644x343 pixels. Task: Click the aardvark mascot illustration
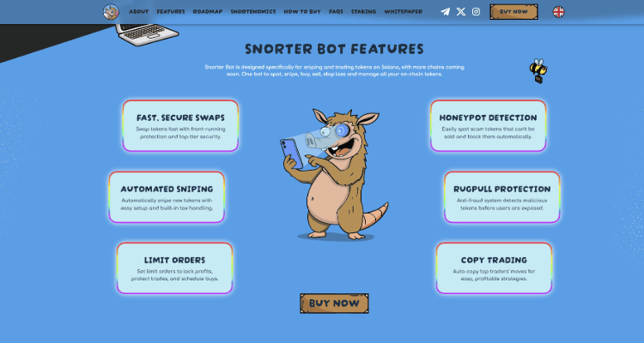point(331,171)
